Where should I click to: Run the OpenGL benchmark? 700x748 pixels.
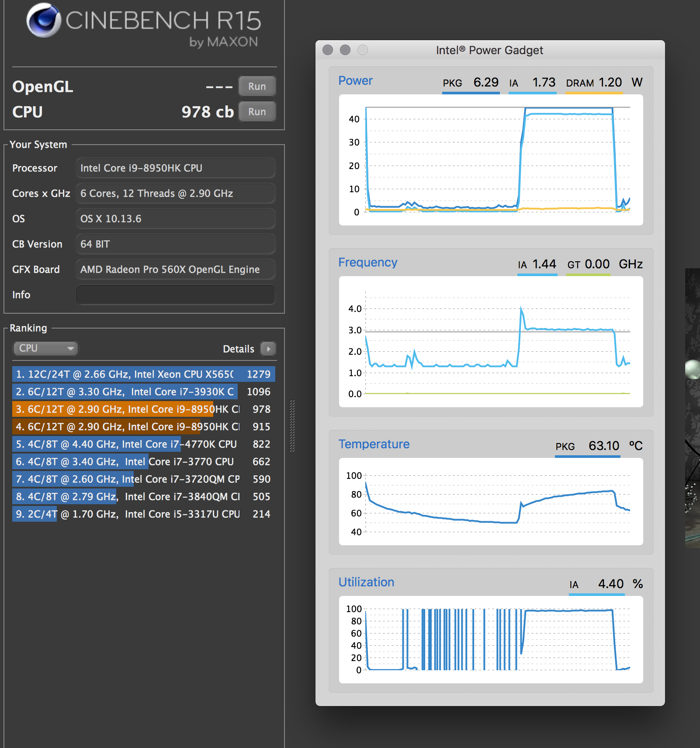[257, 86]
